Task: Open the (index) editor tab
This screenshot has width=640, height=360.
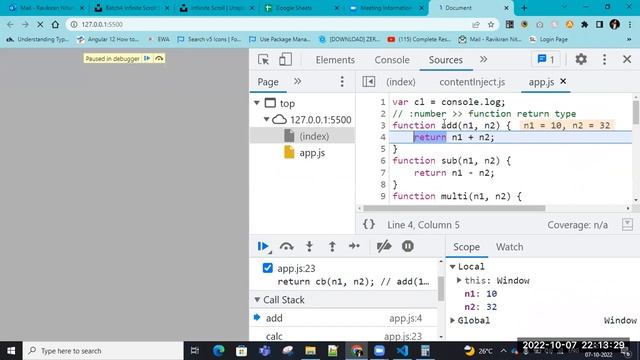Action: [401, 82]
